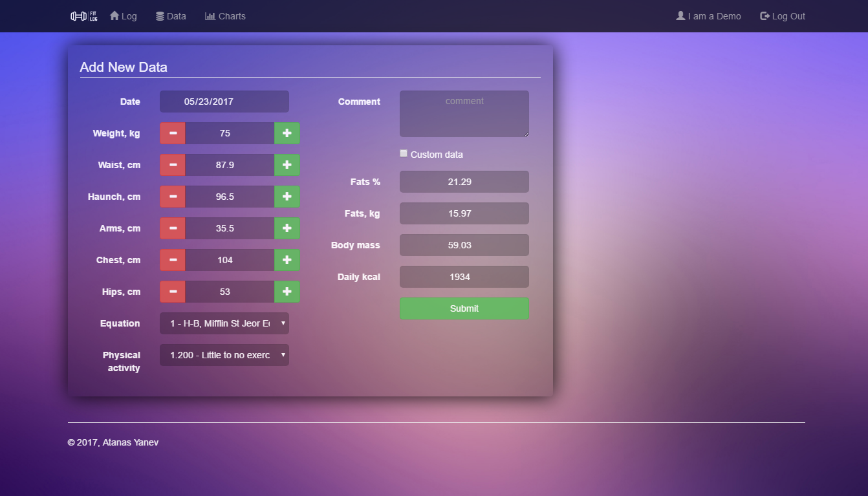Click the plus stepper for Hips
This screenshot has width=868, height=496.
(x=287, y=292)
